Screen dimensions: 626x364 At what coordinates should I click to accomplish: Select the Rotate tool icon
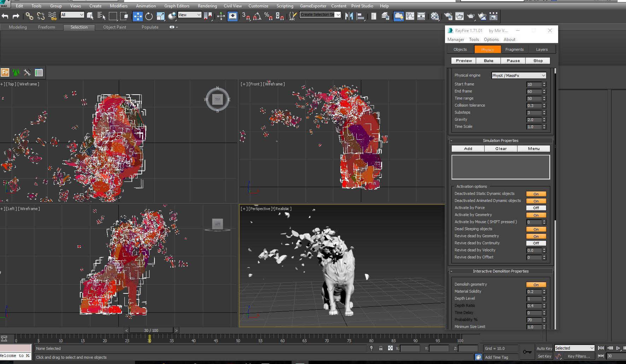pos(149,16)
